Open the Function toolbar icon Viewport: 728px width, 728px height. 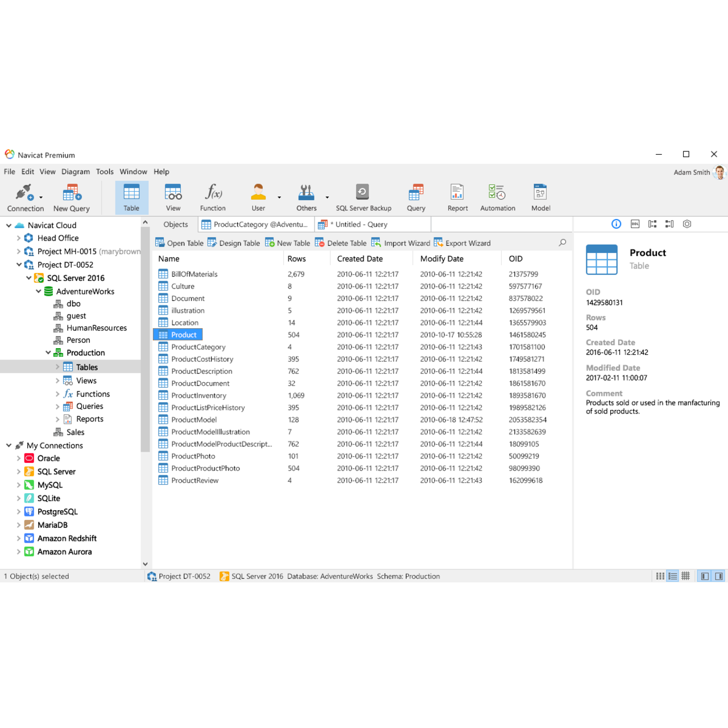213,198
